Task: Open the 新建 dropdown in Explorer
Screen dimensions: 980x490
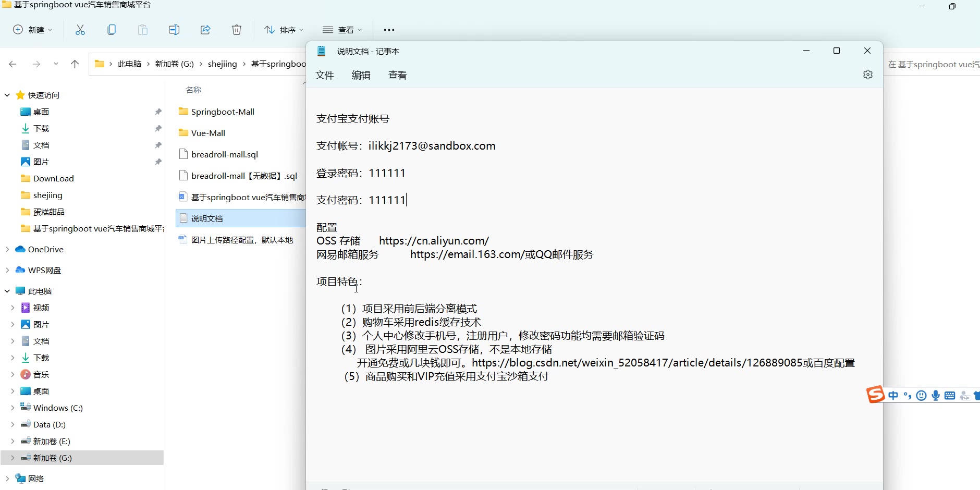Action: (33, 30)
